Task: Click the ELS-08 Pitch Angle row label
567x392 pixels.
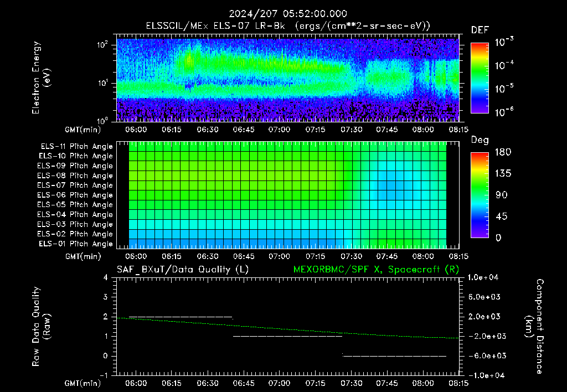Action: click(75, 176)
